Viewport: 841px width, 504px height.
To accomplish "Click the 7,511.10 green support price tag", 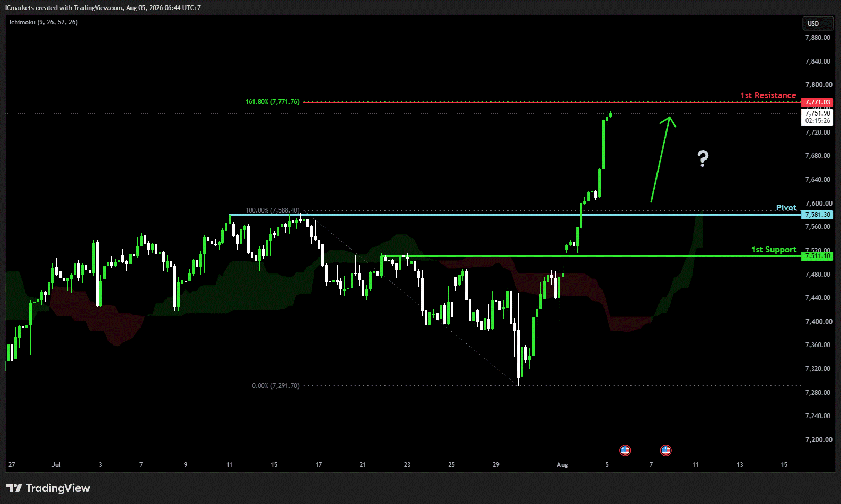I will click(817, 256).
